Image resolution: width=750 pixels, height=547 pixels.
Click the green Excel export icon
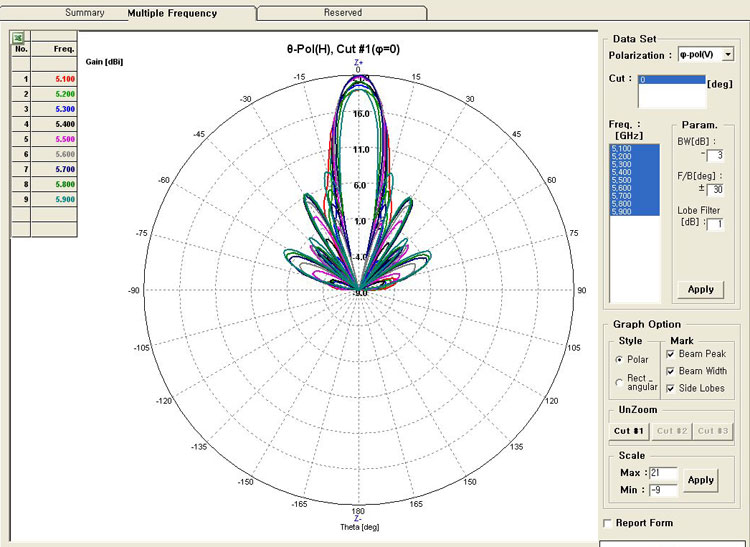[x=18, y=37]
